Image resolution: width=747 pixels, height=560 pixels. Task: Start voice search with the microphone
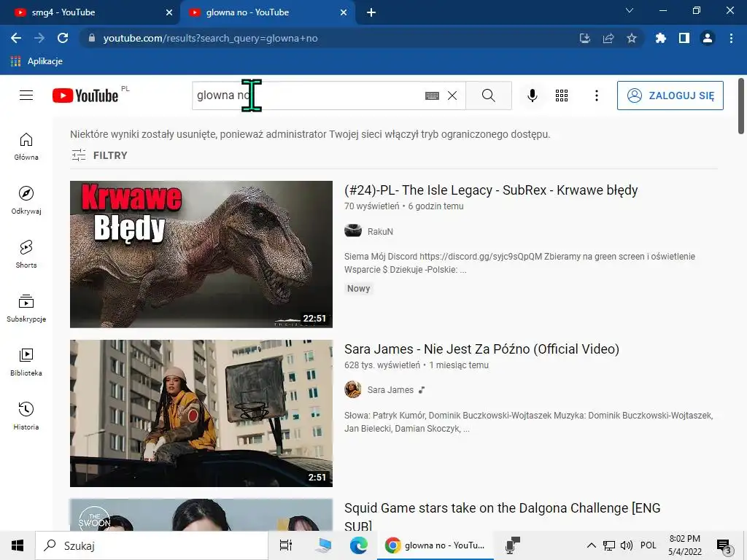532,96
